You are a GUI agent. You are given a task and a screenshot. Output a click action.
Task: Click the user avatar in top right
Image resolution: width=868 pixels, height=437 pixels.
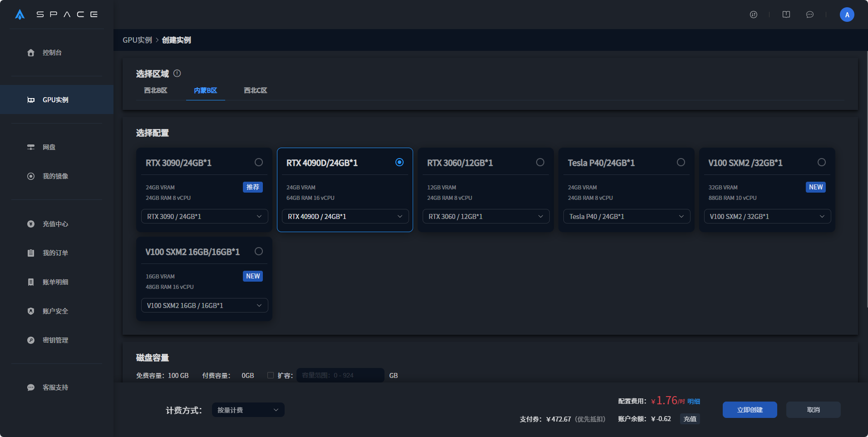pos(847,15)
